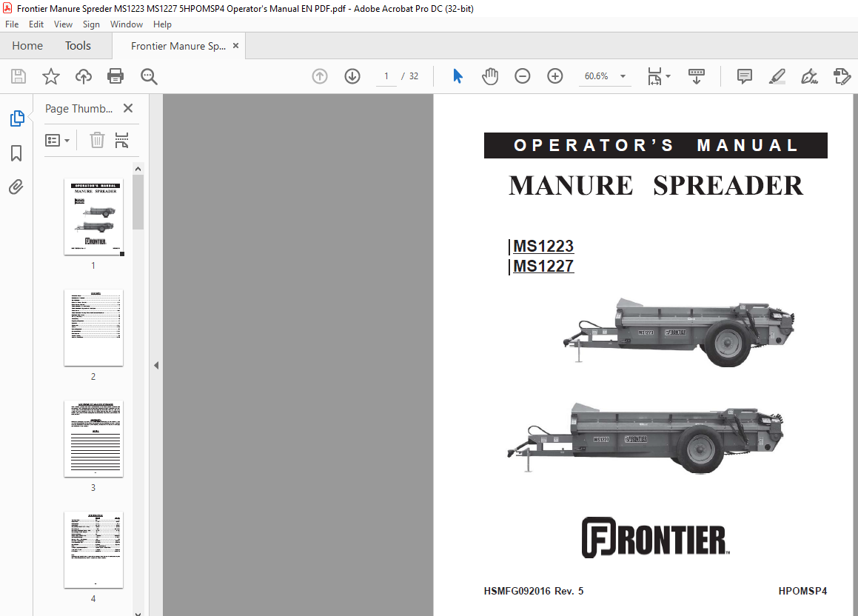Viewport: 858px width, 616px height.
Task: Open the Bookmarks sidebar icon
Action: click(x=16, y=153)
